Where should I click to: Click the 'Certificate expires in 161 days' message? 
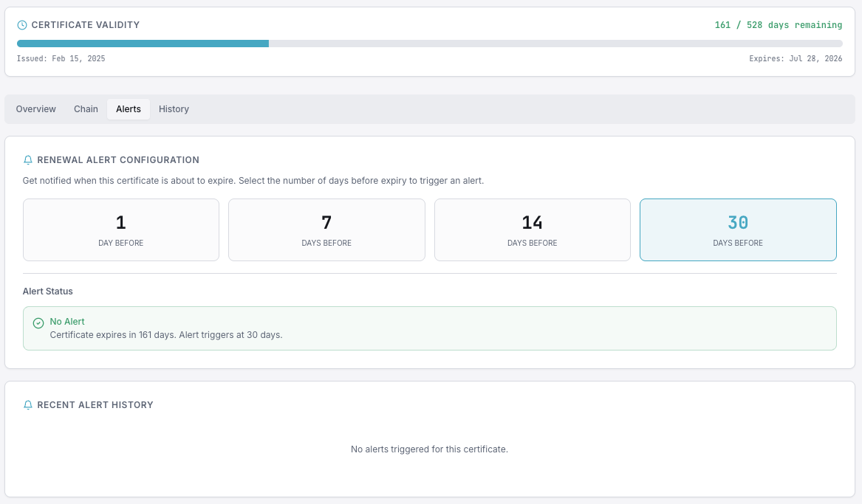tap(166, 334)
